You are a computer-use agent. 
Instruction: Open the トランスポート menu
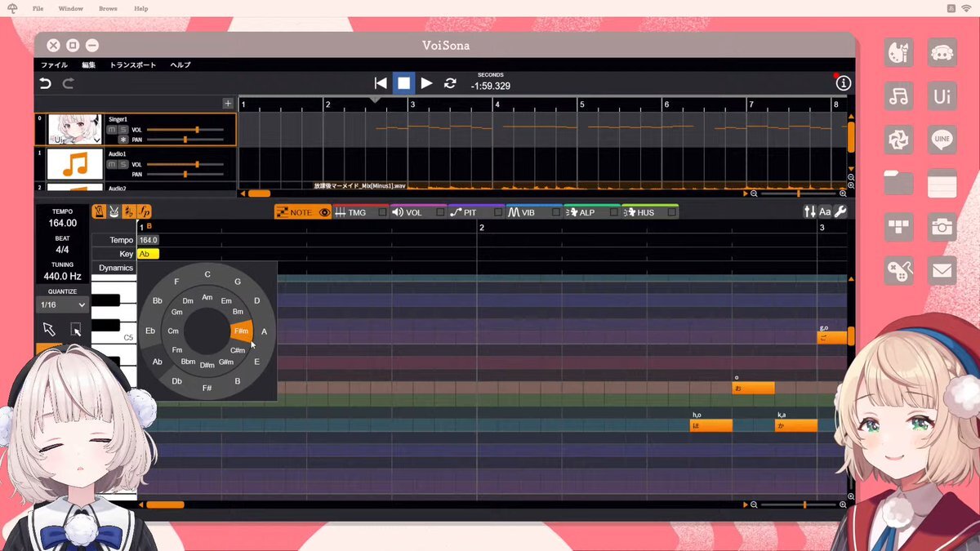(x=132, y=64)
